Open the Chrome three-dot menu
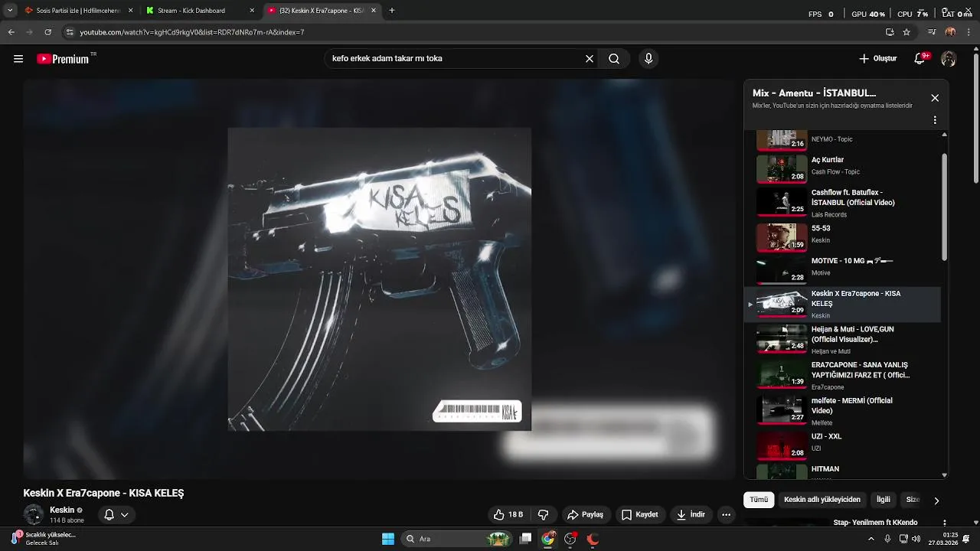Image resolution: width=980 pixels, height=551 pixels. coord(968,32)
